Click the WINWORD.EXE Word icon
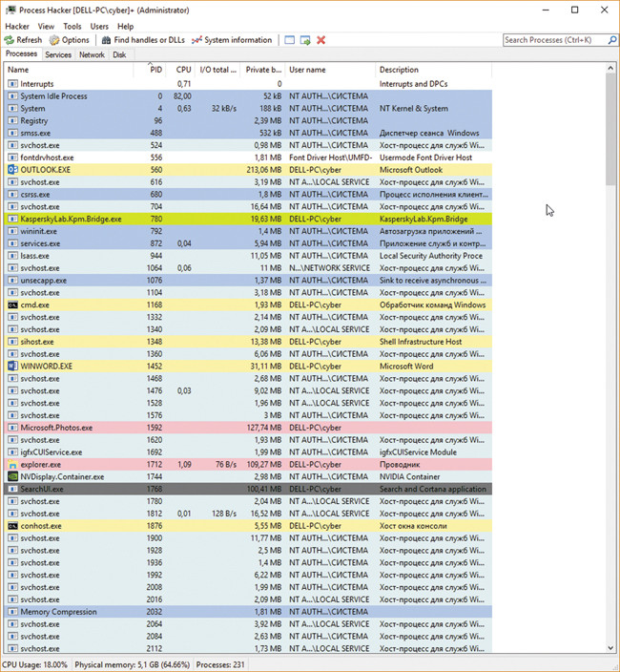The height and width of the screenshot is (672, 620). pos(12,366)
